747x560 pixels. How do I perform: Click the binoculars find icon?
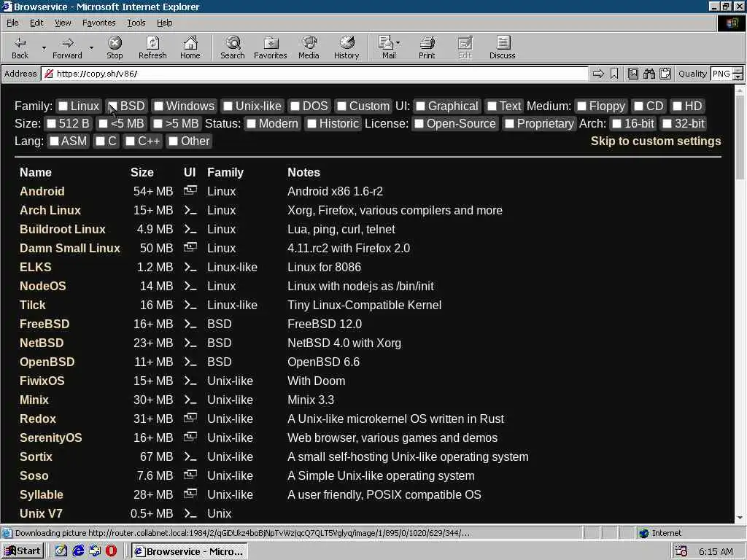(649, 74)
